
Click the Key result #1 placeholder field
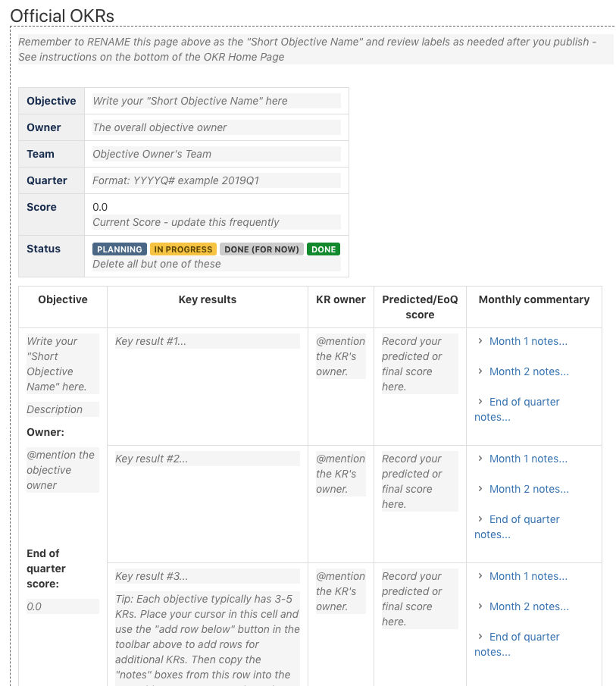tap(205, 341)
